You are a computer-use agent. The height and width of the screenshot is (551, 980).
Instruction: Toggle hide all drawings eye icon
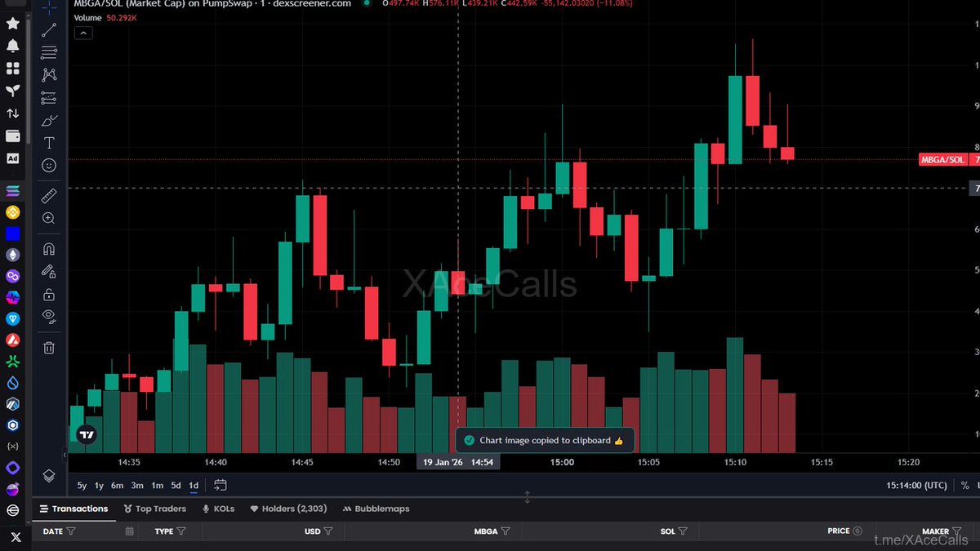point(49,317)
